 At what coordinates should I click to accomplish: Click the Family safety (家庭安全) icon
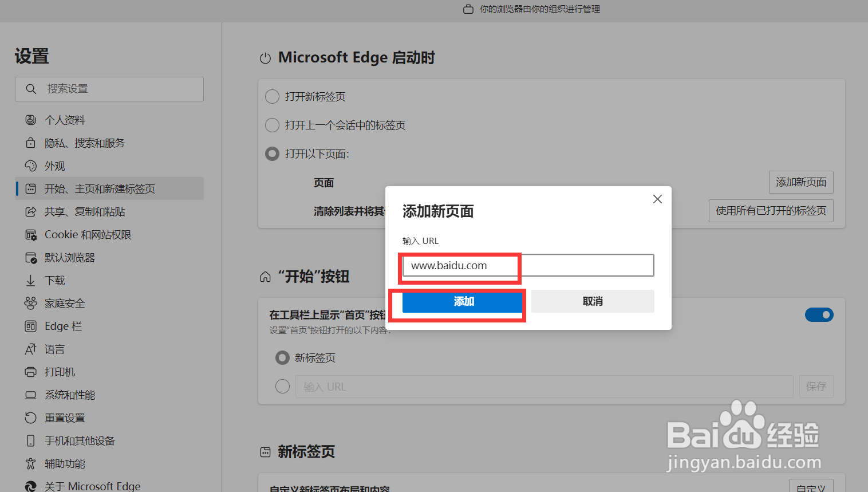coord(31,303)
